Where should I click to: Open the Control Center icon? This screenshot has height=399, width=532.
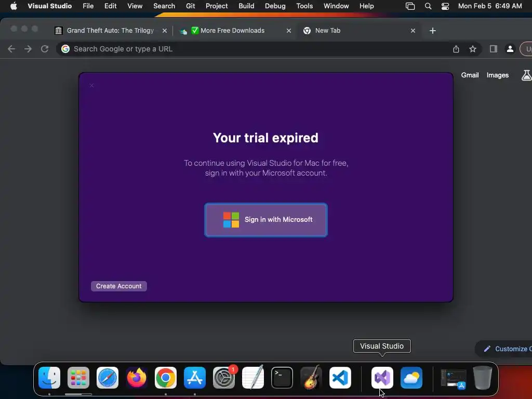pos(445,6)
